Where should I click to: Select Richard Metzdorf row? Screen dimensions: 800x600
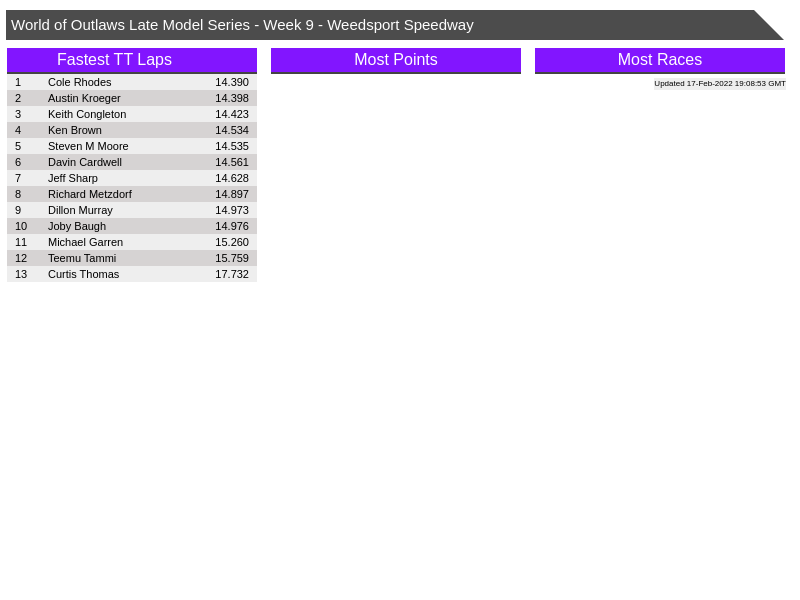[x=90, y=194]
